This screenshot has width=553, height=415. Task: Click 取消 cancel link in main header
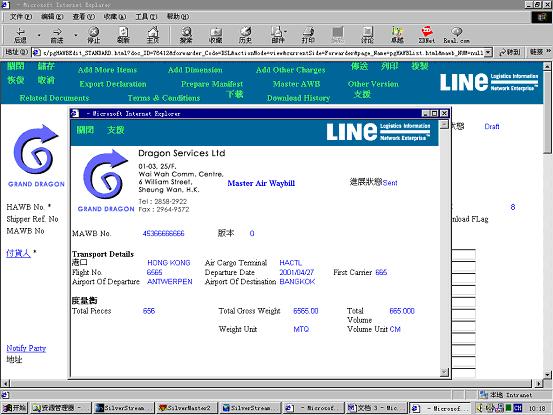pyautogui.click(x=46, y=80)
